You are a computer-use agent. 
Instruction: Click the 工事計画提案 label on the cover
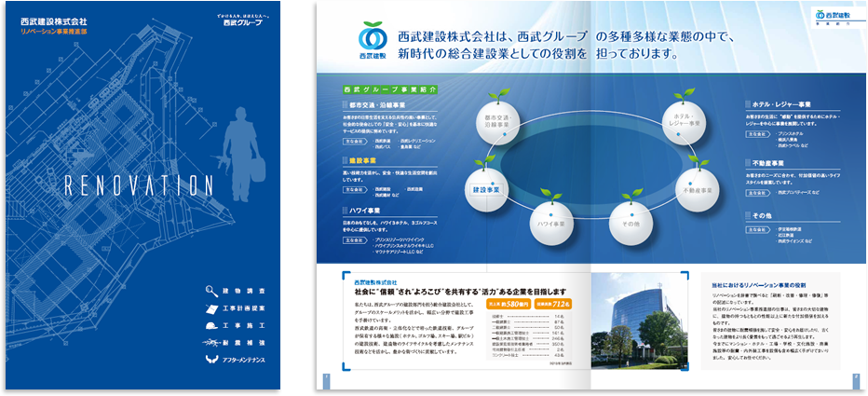(244, 307)
